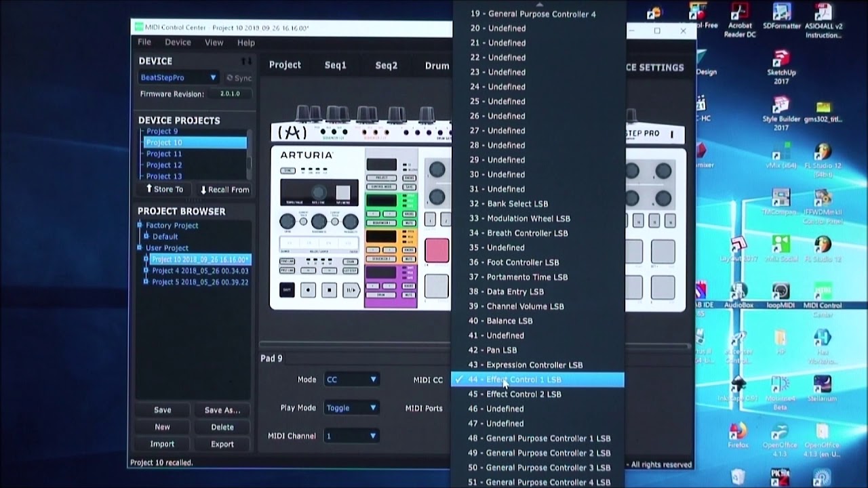Click the stop button on BeatStep image

point(329,290)
